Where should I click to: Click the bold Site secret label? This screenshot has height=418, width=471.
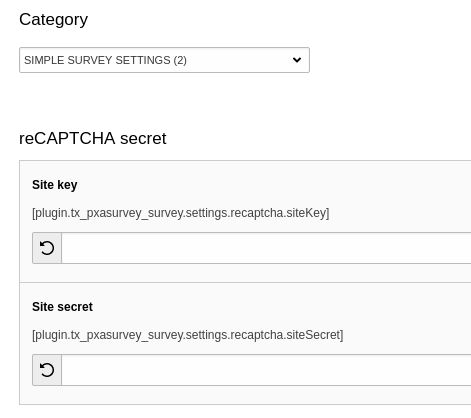click(x=62, y=307)
